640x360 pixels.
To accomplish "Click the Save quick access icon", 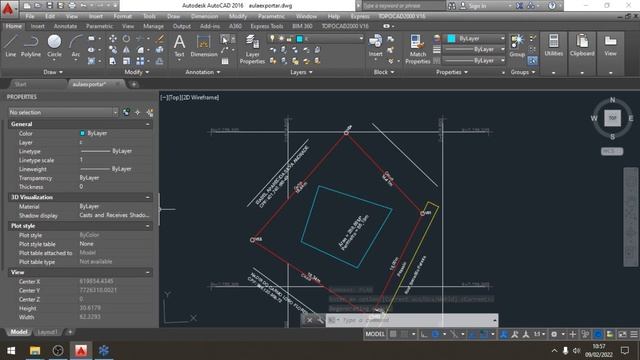I will (x=49, y=6).
